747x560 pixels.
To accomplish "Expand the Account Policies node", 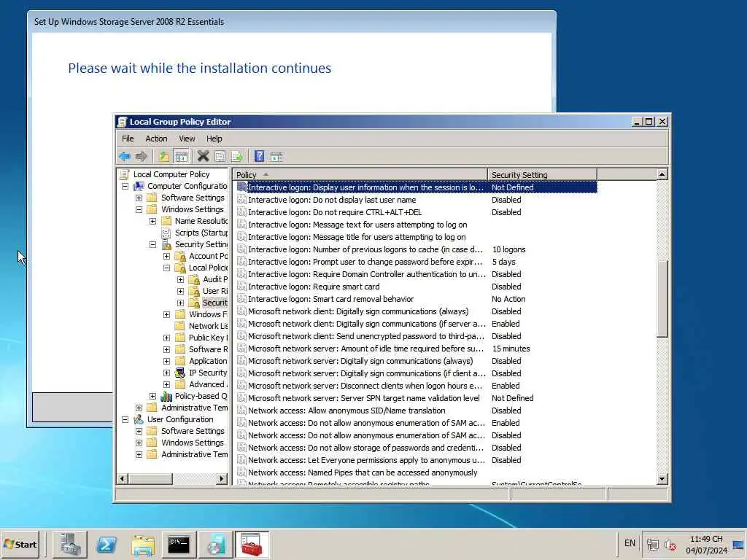I will pyautogui.click(x=166, y=256).
